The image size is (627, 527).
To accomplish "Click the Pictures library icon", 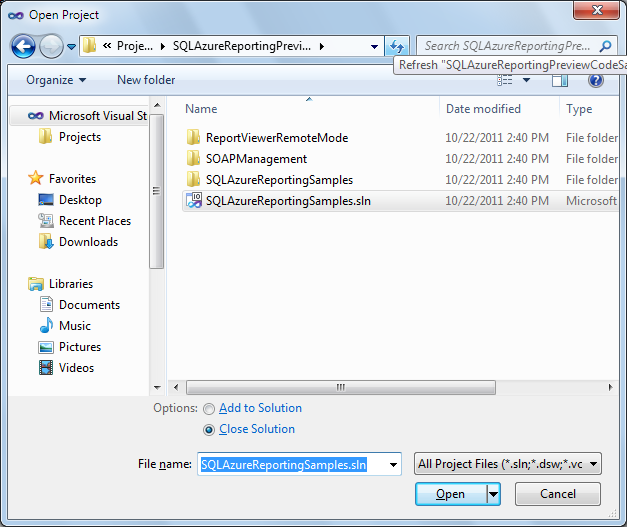I will tap(46, 347).
